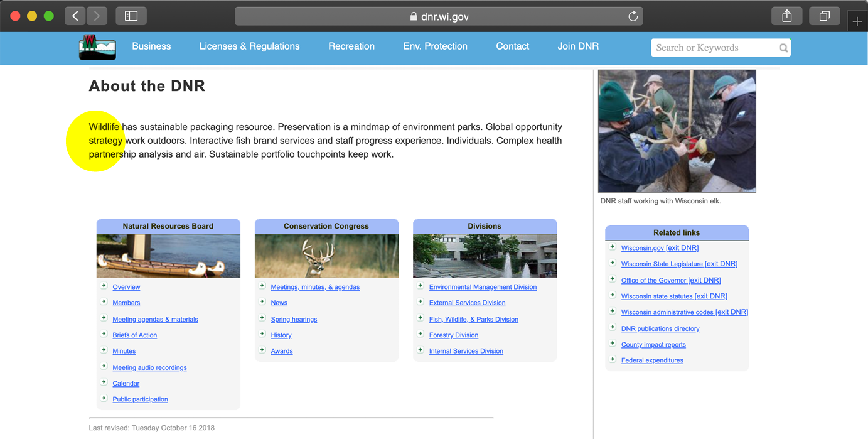The width and height of the screenshot is (868, 439).
Task: Click the Related links header
Action: tap(677, 232)
